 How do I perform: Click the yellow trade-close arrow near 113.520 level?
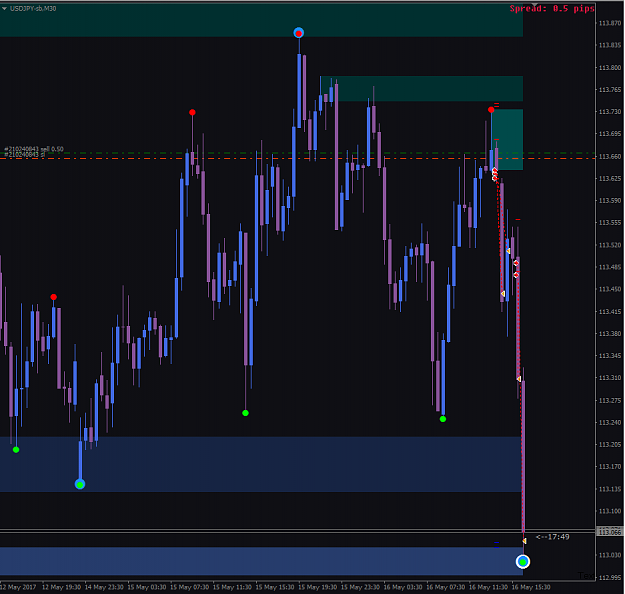508,251
